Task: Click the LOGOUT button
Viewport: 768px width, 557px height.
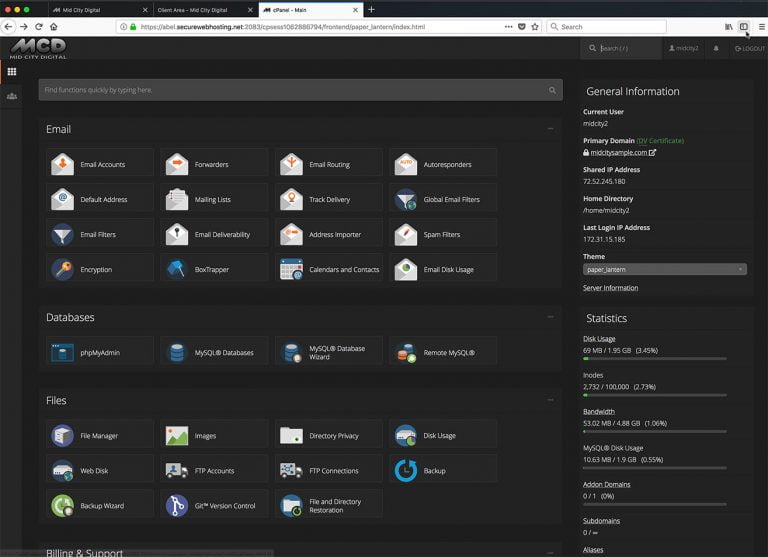Action: click(x=749, y=48)
